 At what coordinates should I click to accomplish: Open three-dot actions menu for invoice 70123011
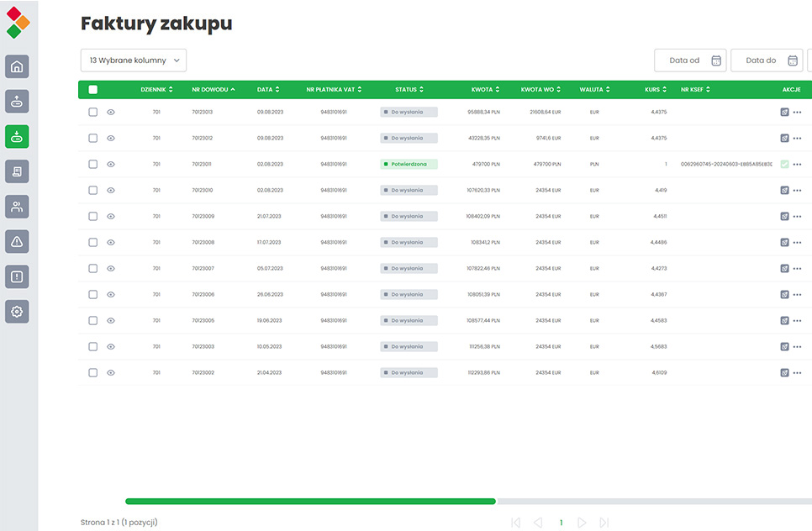tap(797, 165)
